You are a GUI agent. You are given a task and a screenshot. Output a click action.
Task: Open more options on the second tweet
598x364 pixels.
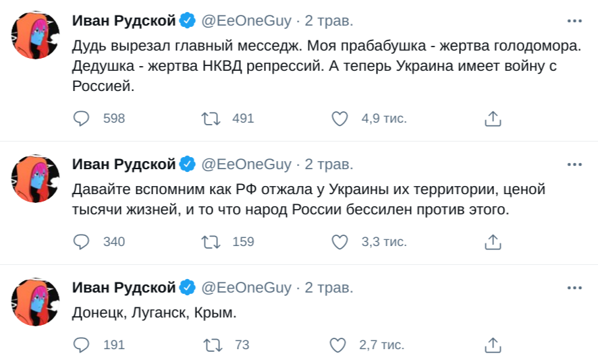[574, 164]
